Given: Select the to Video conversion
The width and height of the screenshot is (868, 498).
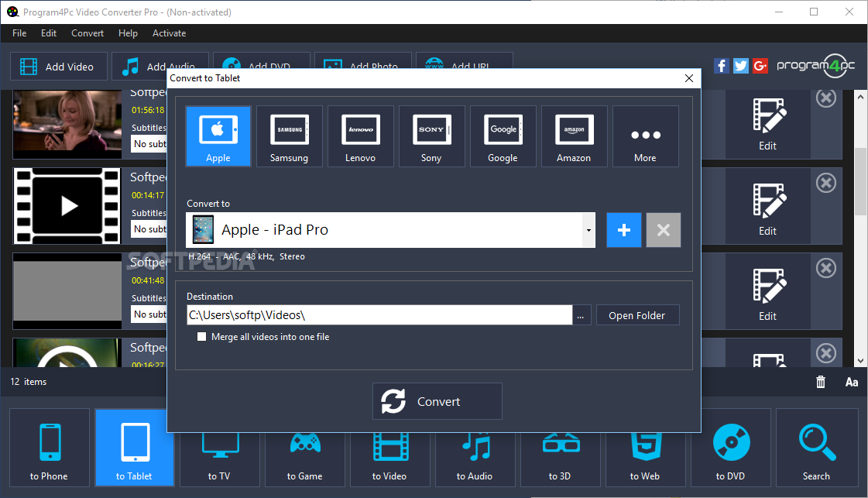Looking at the screenshot, I should pyautogui.click(x=389, y=460).
